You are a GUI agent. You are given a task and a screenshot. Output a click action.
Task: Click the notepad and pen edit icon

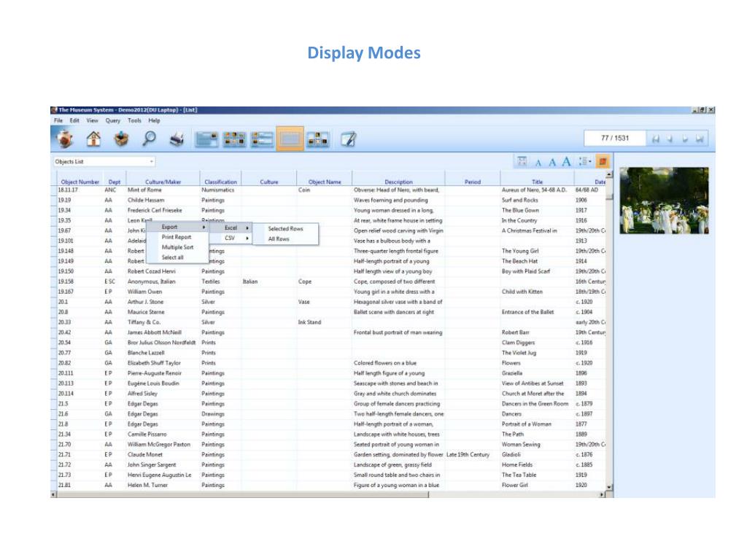(x=348, y=139)
